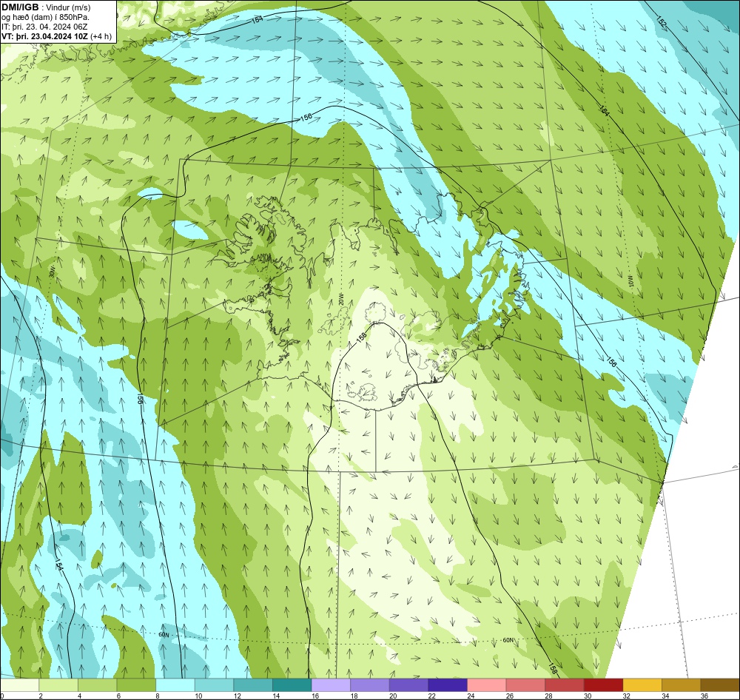Click the 'DMI/IGB : Vindur (m/s)' title
The width and height of the screenshot is (740, 700).
click(x=46, y=7)
